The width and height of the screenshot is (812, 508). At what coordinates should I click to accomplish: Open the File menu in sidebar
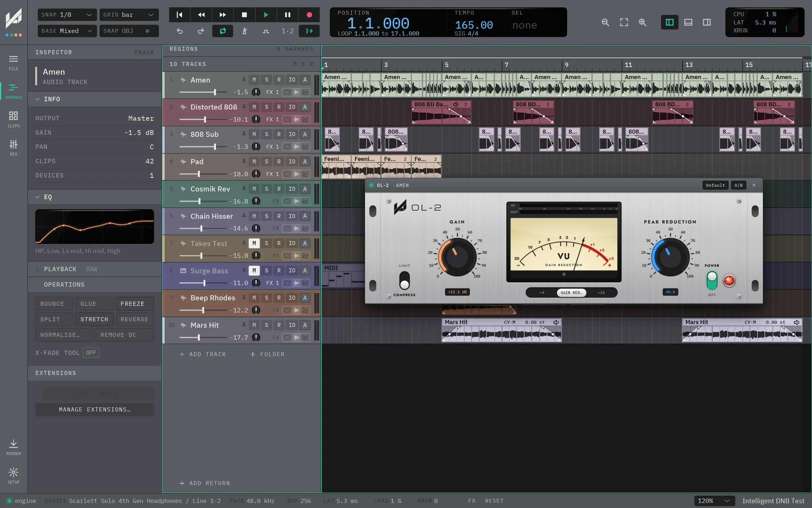13,63
